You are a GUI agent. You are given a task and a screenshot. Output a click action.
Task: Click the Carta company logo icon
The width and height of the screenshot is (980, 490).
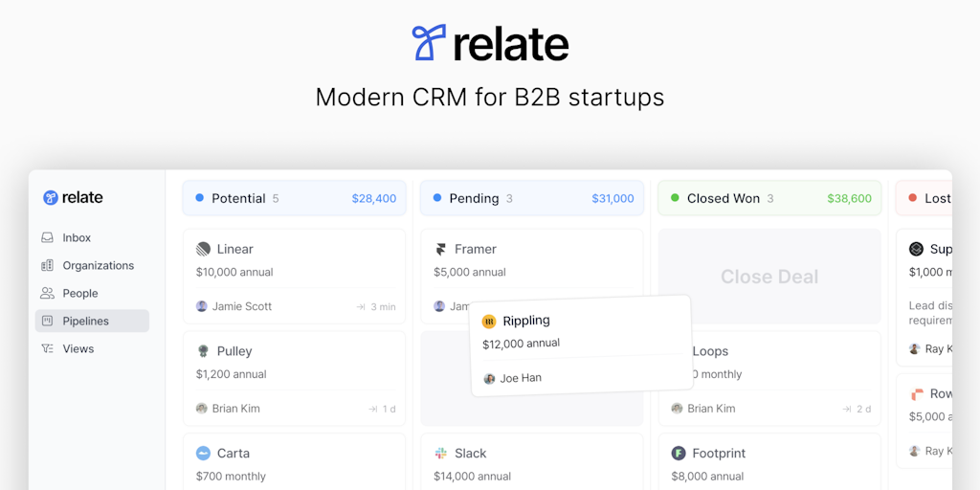tap(203, 454)
